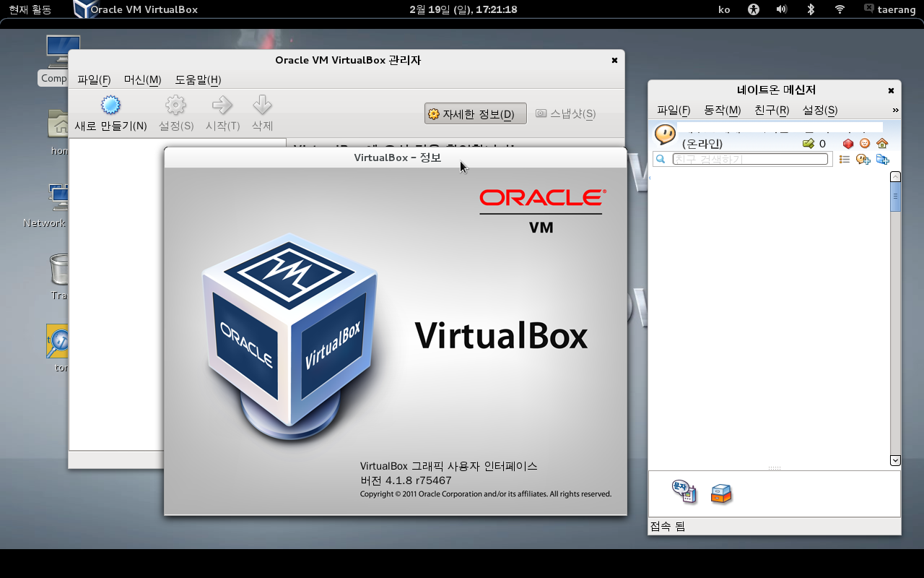Click the green mail notification icon
Screen dimensions: 924x578
(808, 144)
